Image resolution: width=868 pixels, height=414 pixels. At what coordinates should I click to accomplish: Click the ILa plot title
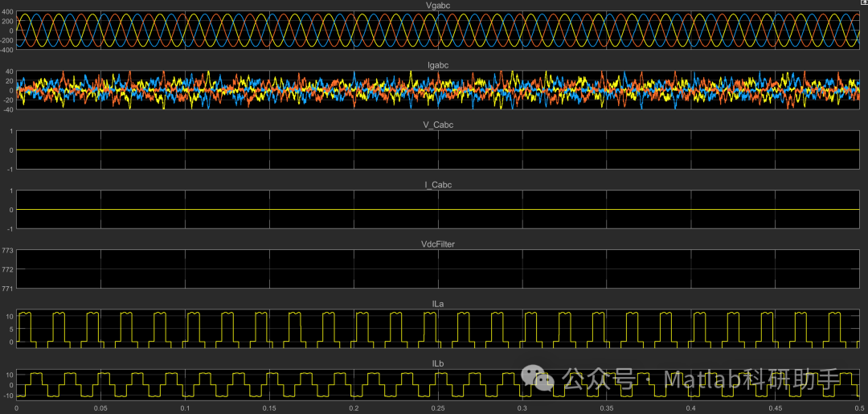(x=438, y=304)
